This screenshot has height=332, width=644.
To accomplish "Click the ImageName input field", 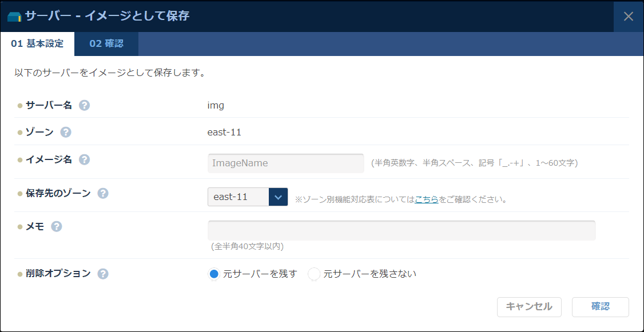I will (285, 163).
